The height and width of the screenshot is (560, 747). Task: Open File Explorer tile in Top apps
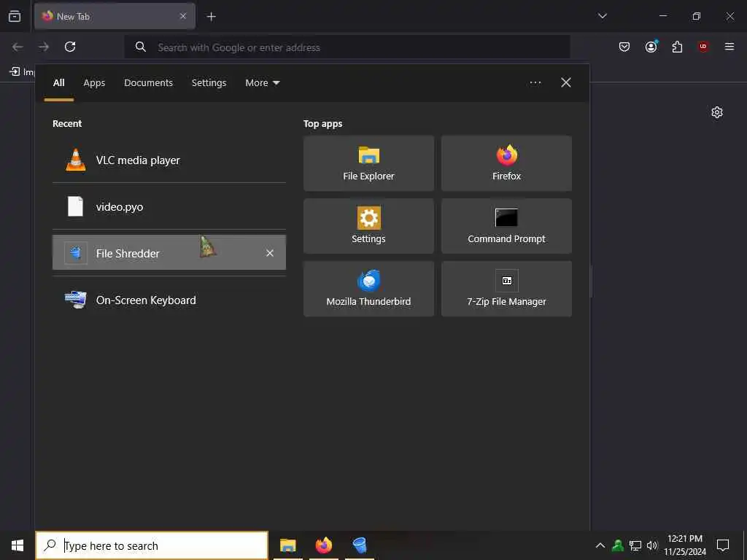pos(368,163)
